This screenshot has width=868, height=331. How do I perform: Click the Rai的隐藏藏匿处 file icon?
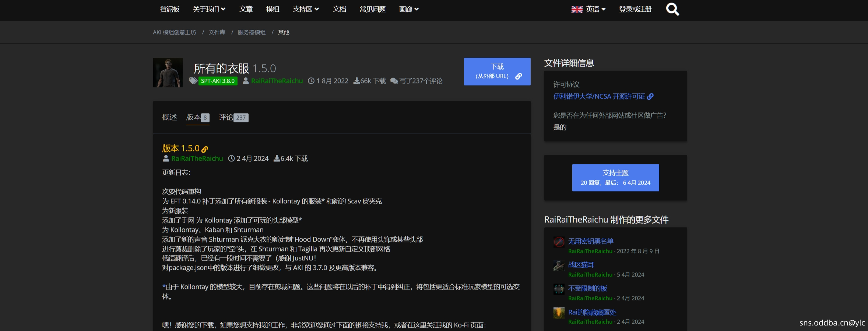pos(559,313)
